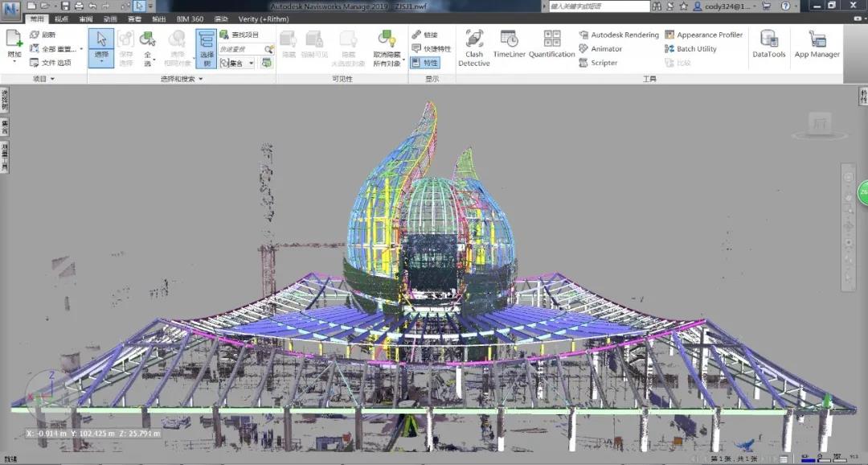
Task: Click the Batch Utility button
Action: [x=690, y=49]
